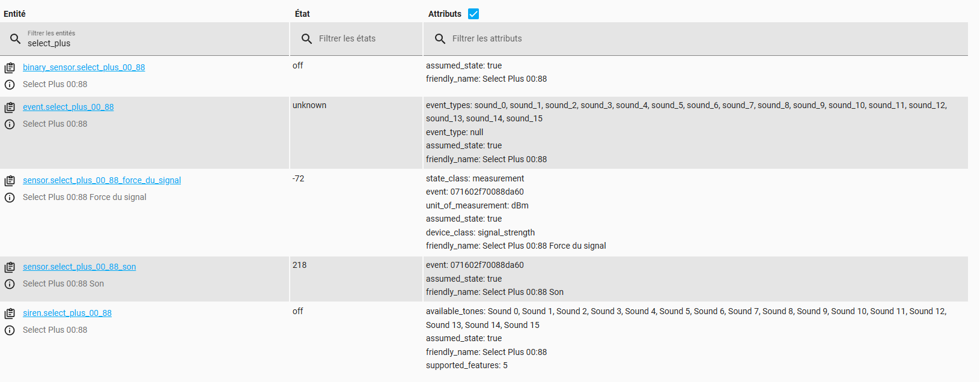This screenshot has width=980, height=382.
Task: Click the supported_features: 5 attribute
Action: point(466,365)
